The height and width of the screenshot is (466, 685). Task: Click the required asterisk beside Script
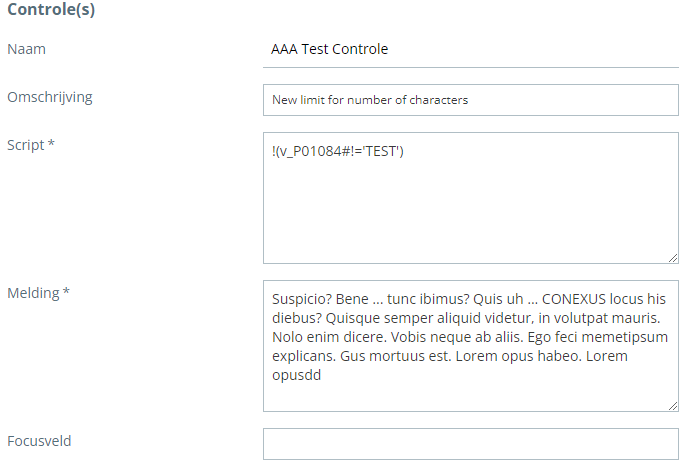click(x=51, y=145)
